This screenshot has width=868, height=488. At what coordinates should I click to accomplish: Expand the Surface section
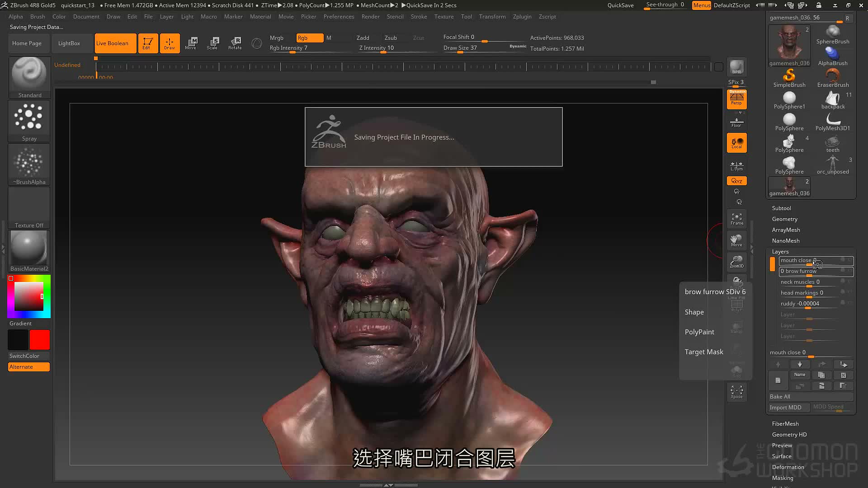click(x=781, y=456)
